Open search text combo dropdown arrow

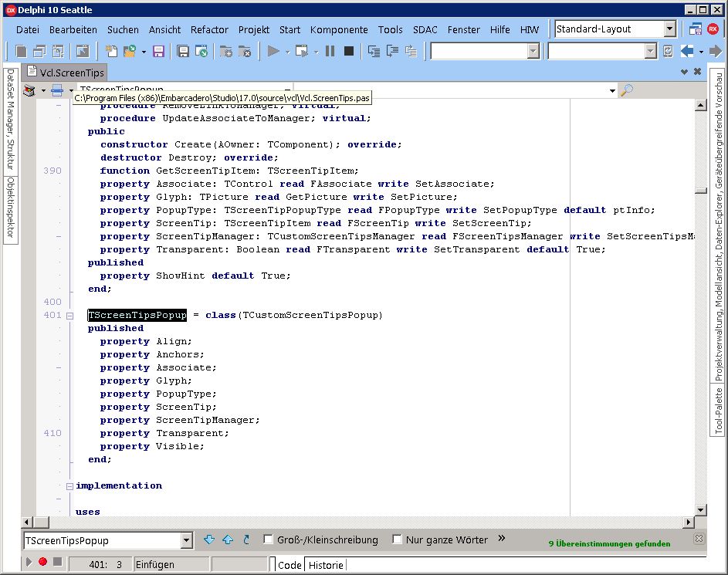[x=186, y=540]
